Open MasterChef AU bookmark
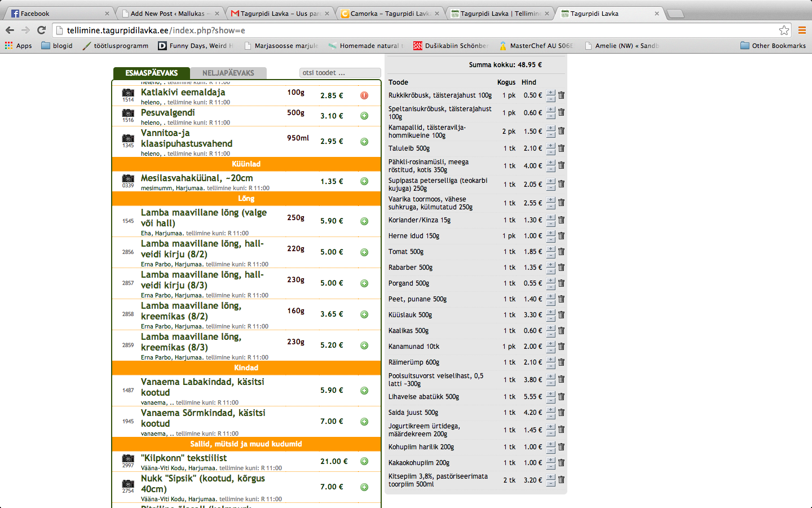The width and height of the screenshot is (812, 508). click(536, 46)
